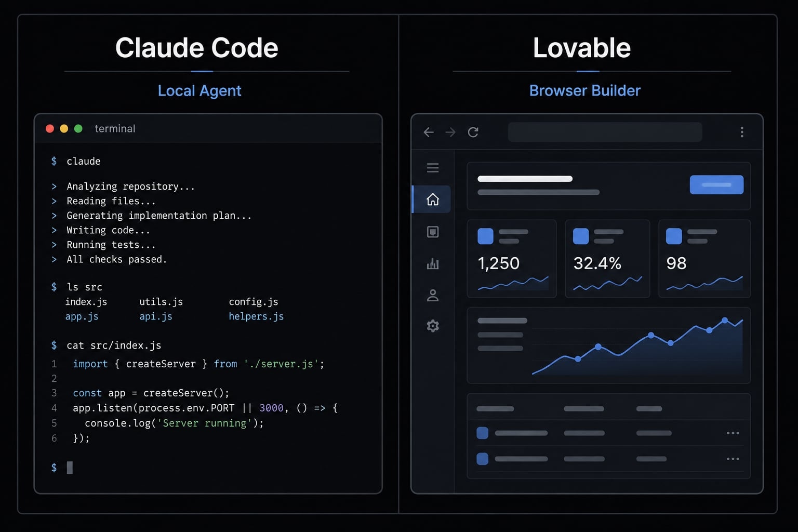
Task: Open the three-dot menu on the second table row
Action: pos(733,459)
